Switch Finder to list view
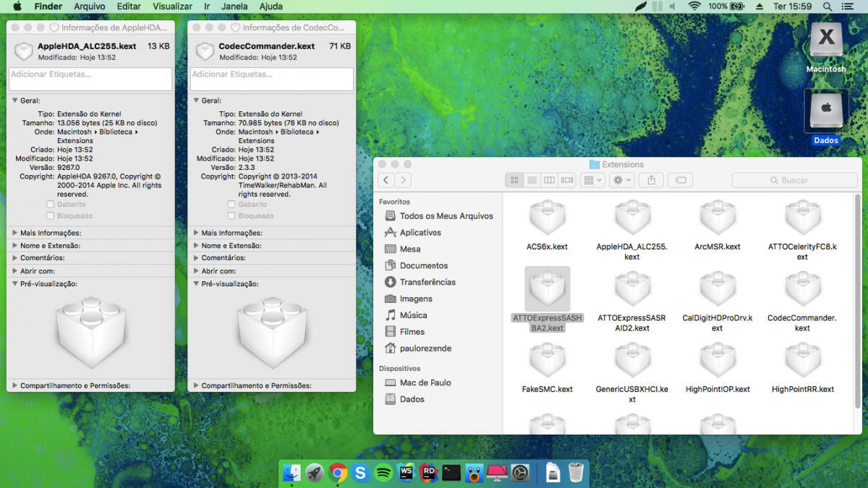This screenshot has height=488, width=868. [x=532, y=180]
